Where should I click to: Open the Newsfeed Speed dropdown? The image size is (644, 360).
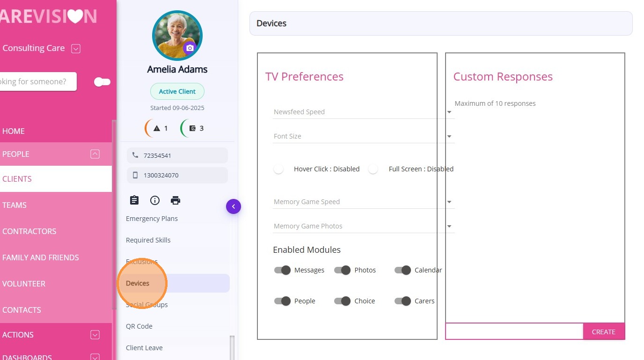(x=364, y=112)
